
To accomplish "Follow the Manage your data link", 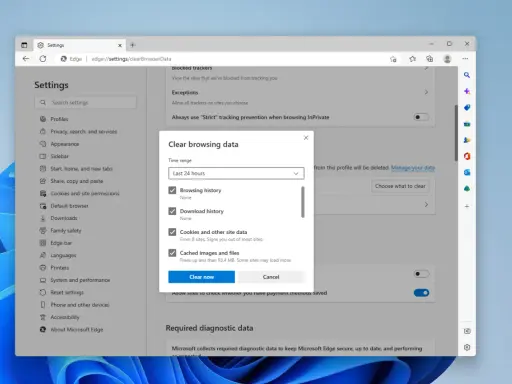I will point(413,168).
